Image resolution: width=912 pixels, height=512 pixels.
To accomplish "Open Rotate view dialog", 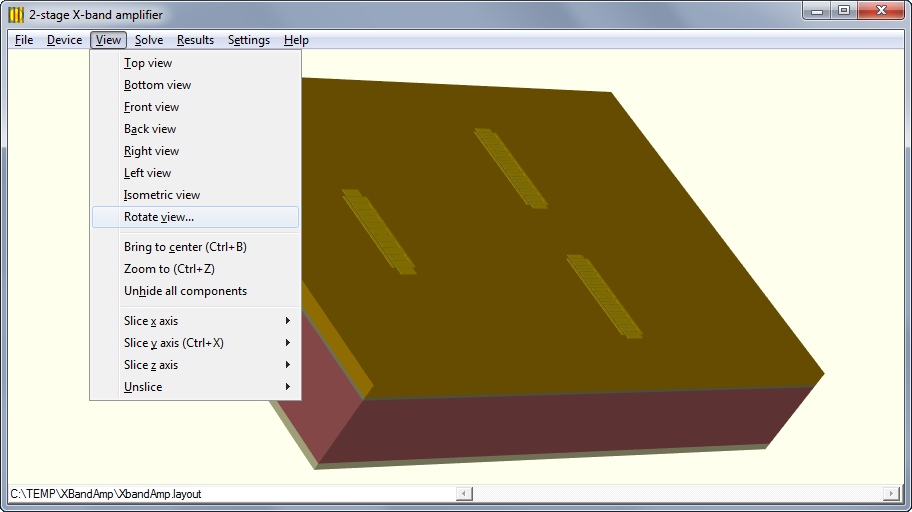I will click(195, 217).
